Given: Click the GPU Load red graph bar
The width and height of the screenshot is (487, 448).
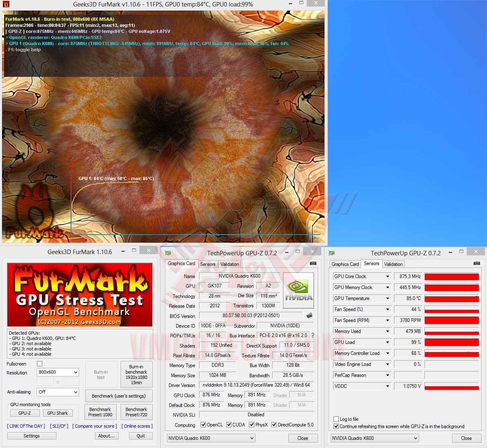Looking at the screenshot, I should point(452,342).
